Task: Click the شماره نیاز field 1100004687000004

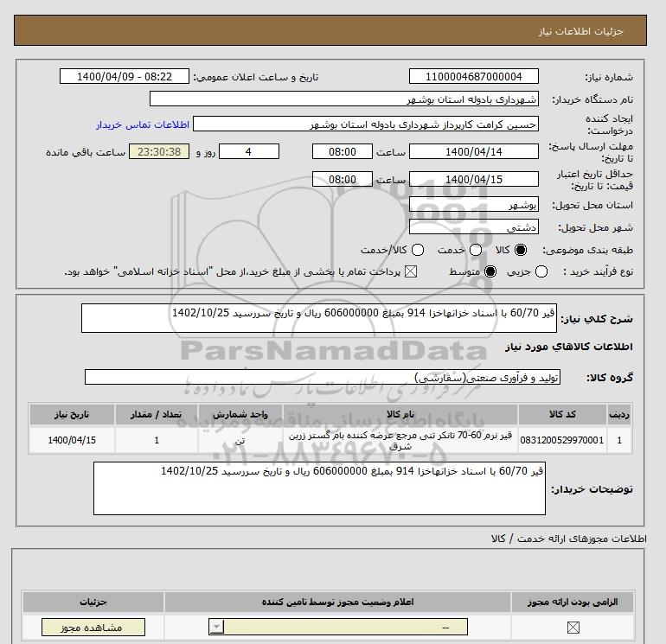Action: 474,77
